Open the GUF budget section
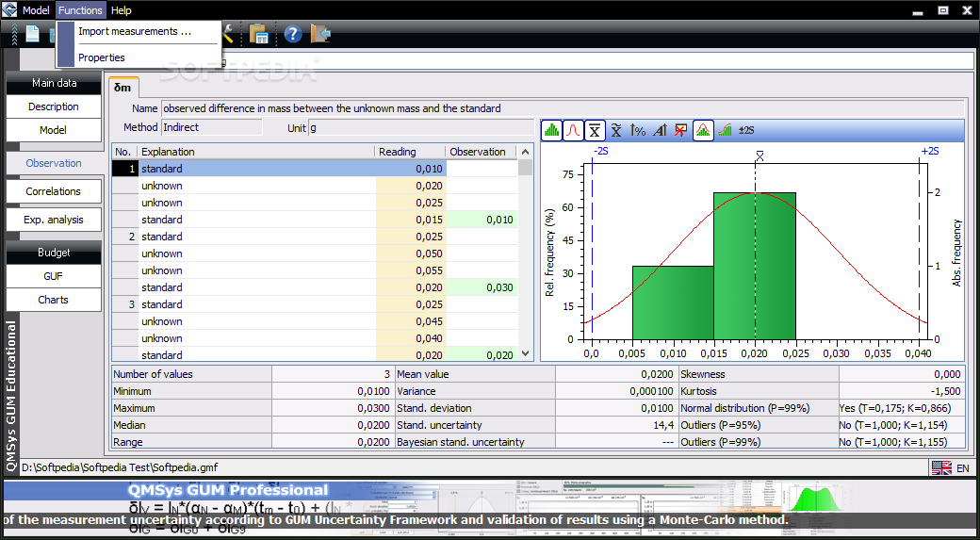980x540 pixels. pyautogui.click(x=54, y=276)
